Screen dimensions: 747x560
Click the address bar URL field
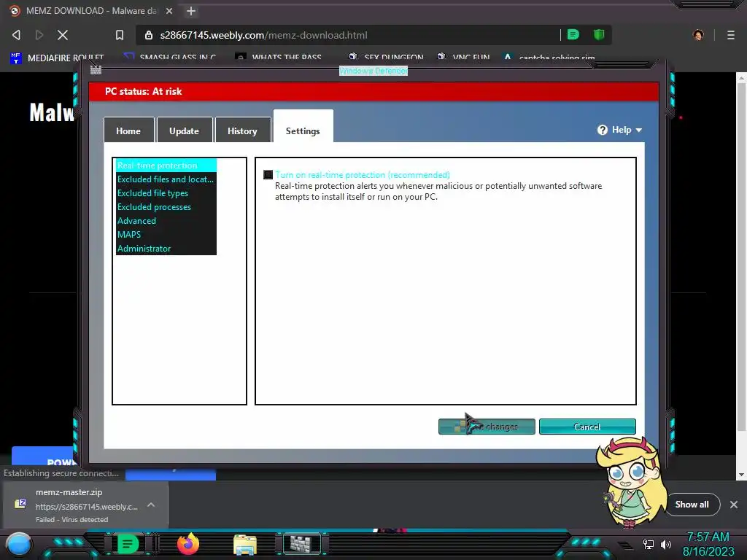[348, 35]
